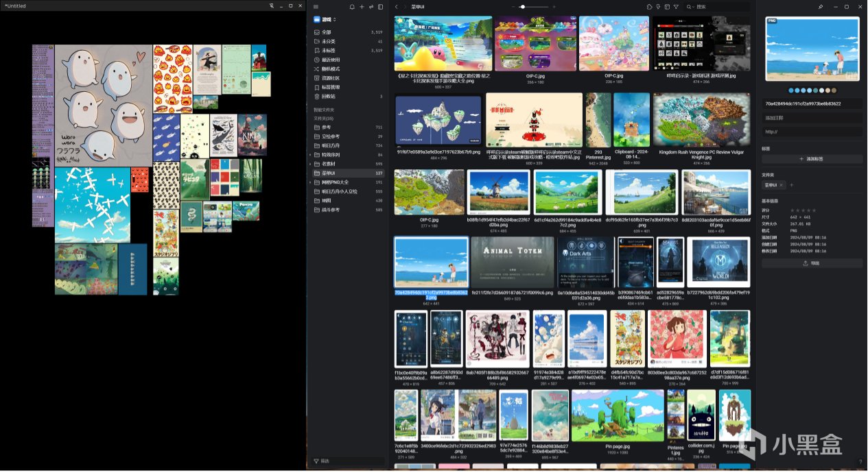The width and height of the screenshot is (868, 473).
Task: Open the notifications bell
Action: 352,7
